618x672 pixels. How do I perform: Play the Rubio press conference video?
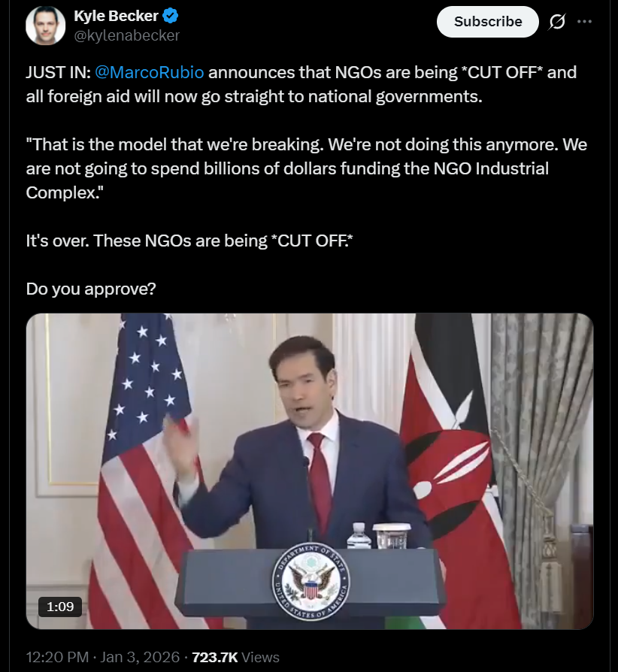(x=309, y=471)
